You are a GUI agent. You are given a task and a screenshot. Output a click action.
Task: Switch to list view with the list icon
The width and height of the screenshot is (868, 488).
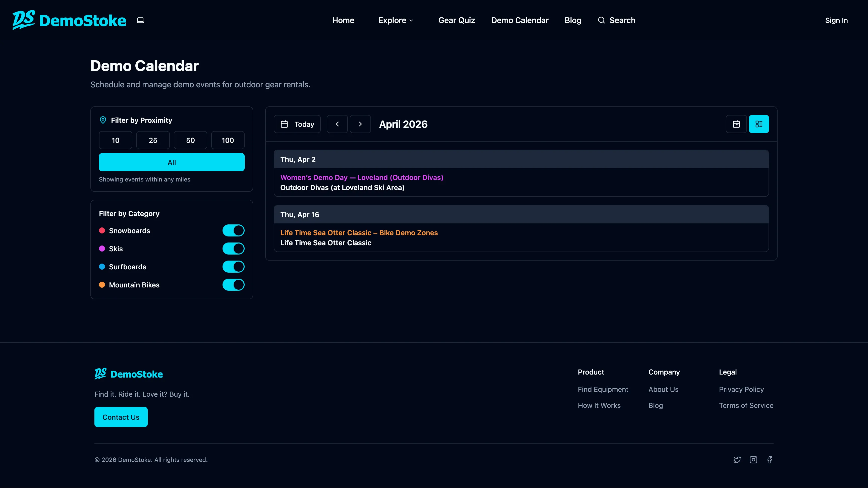pyautogui.click(x=759, y=124)
